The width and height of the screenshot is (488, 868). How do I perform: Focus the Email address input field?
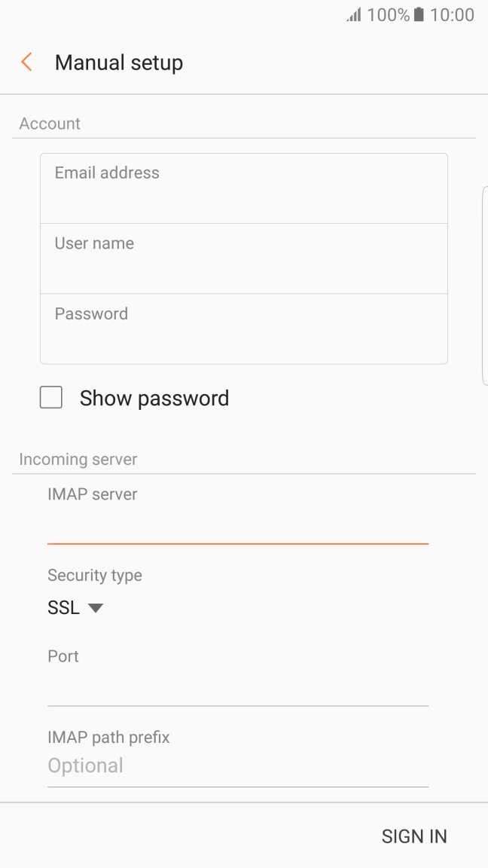pyautogui.click(x=244, y=187)
